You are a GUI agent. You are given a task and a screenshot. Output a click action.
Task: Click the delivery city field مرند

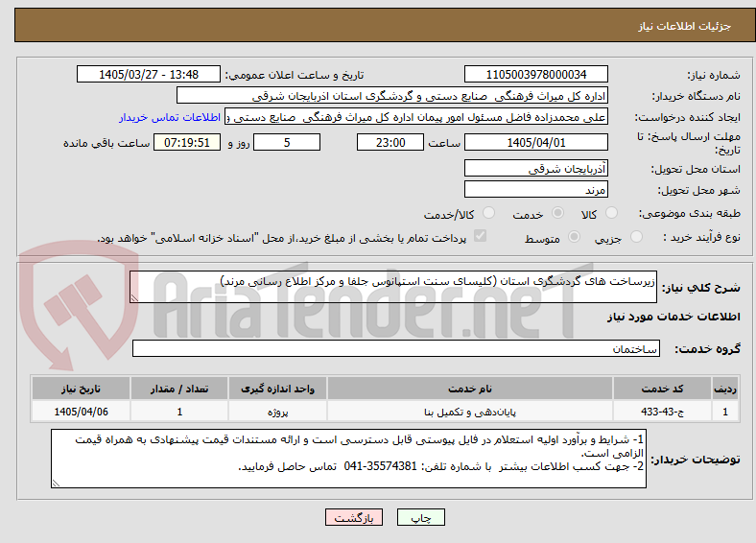pyautogui.click(x=535, y=189)
